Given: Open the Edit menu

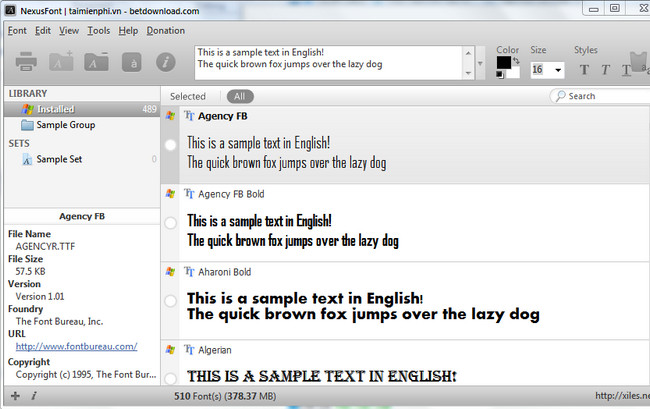Looking at the screenshot, I should [43, 31].
